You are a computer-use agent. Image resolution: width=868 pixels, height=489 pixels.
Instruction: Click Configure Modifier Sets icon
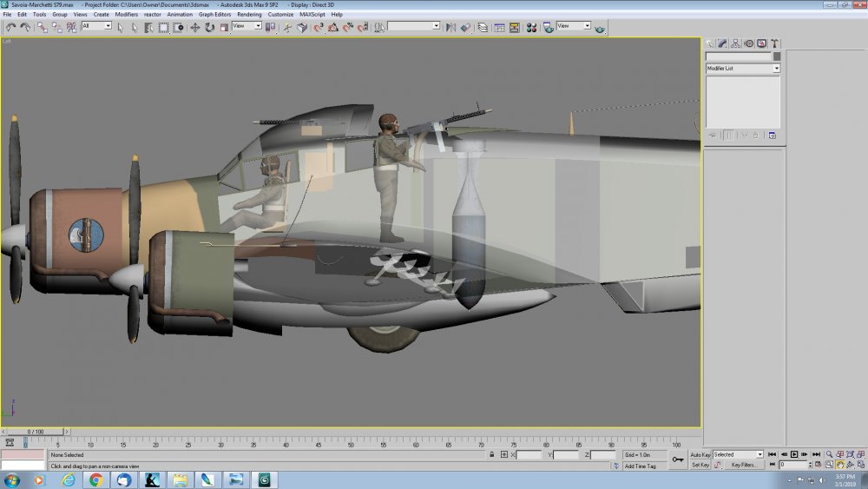[773, 135]
